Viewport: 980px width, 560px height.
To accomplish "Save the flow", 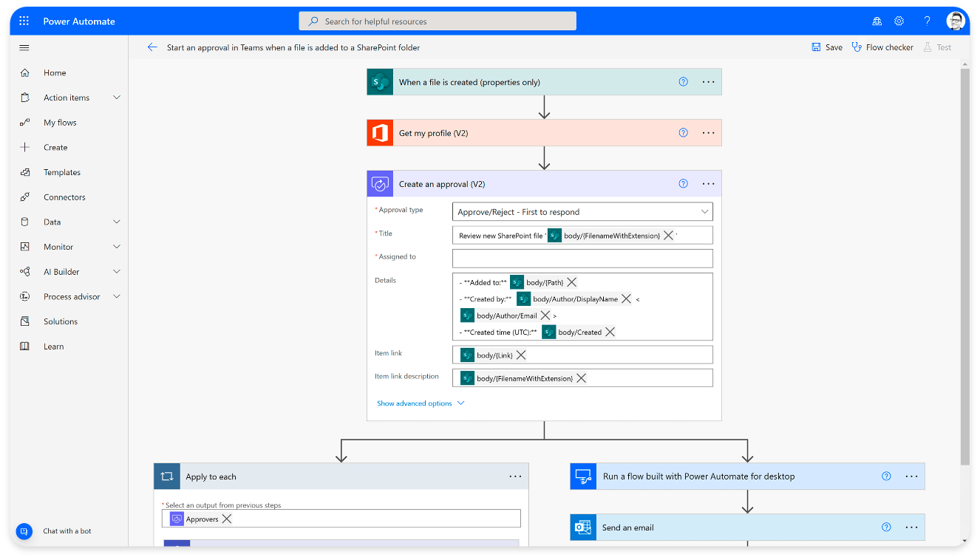I will 827,47.
